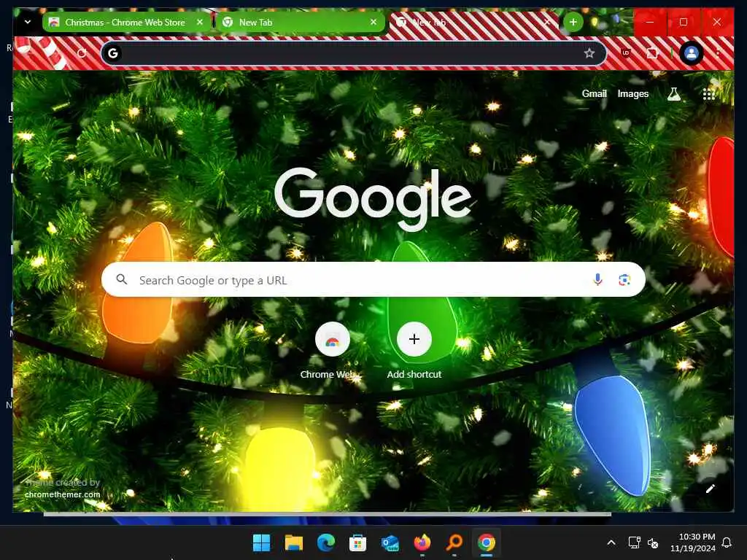
Task: Select the green New Tab tab
Action: click(x=300, y=22)
